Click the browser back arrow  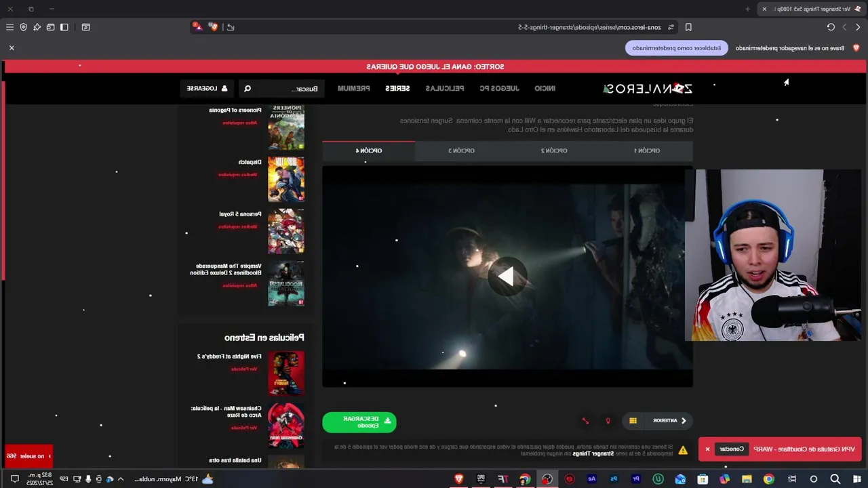858,27
